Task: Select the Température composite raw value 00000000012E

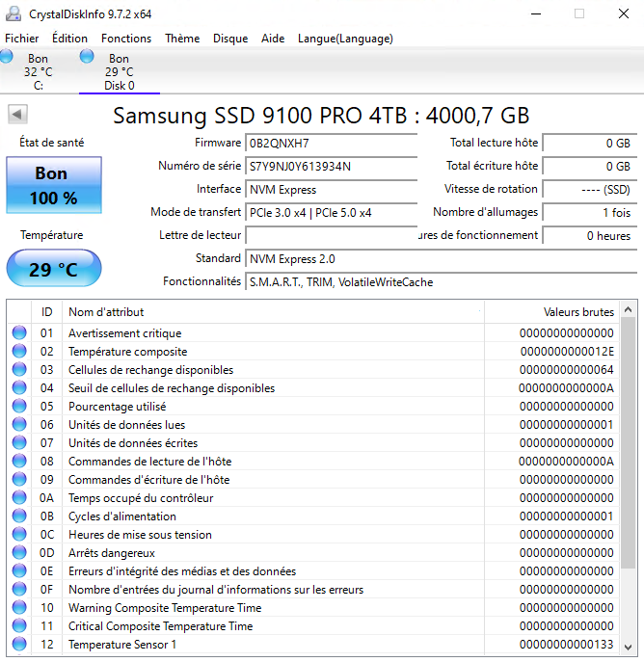Action: pyautogui.click(x=567, y=352)
